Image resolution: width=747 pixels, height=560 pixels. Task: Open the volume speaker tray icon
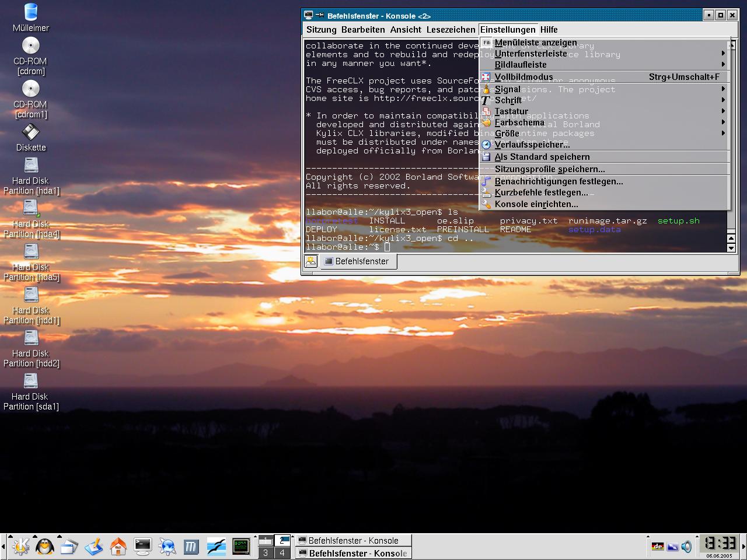[x=687, y=547]
